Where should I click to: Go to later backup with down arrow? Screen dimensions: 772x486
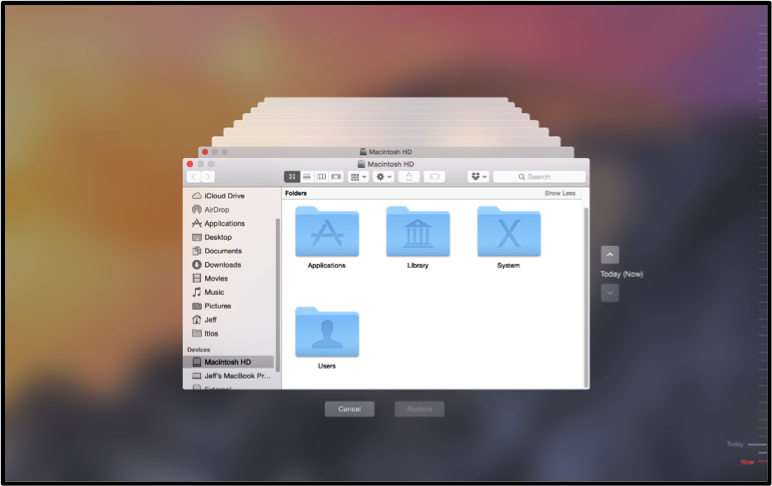tap(610, 293)
